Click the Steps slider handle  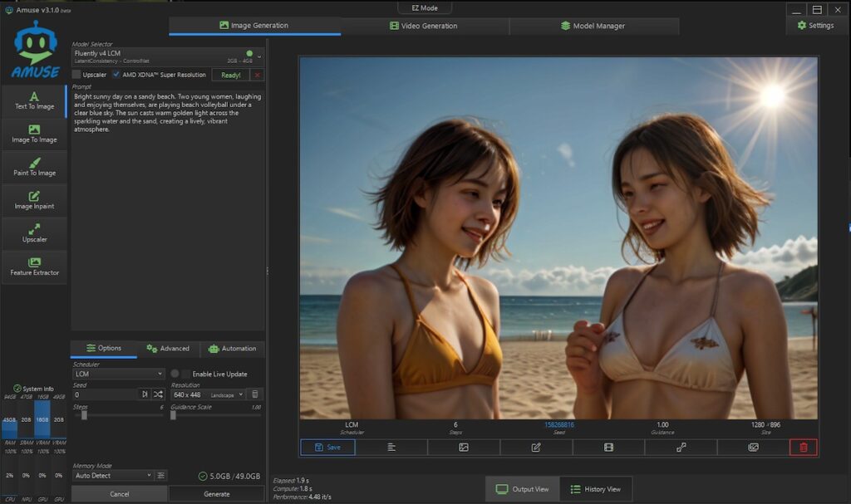pos(84,415)
